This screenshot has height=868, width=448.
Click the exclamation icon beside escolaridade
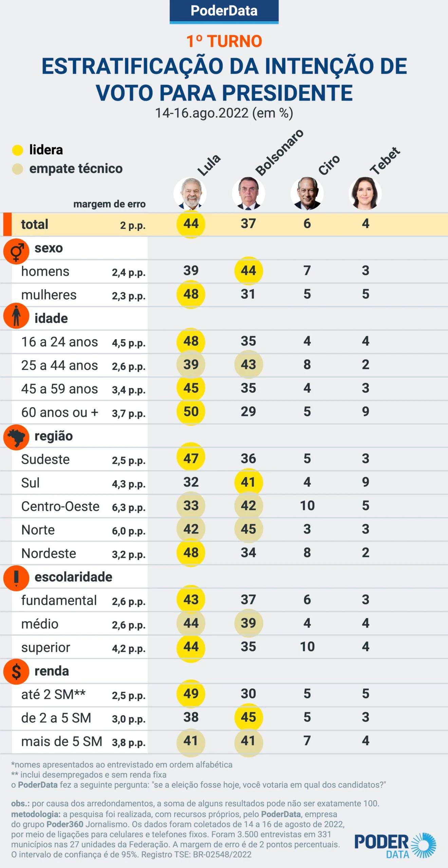coord(16,578)
